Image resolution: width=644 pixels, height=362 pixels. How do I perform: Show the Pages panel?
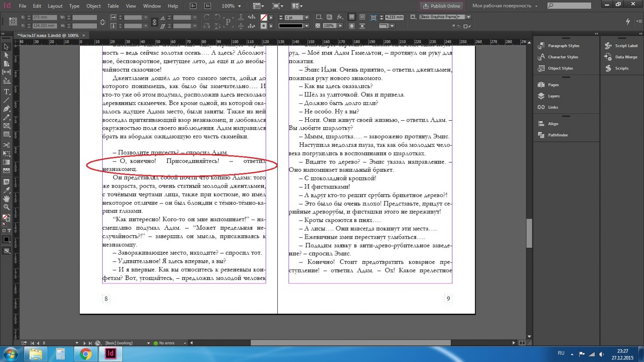click(x=548, y=85)
